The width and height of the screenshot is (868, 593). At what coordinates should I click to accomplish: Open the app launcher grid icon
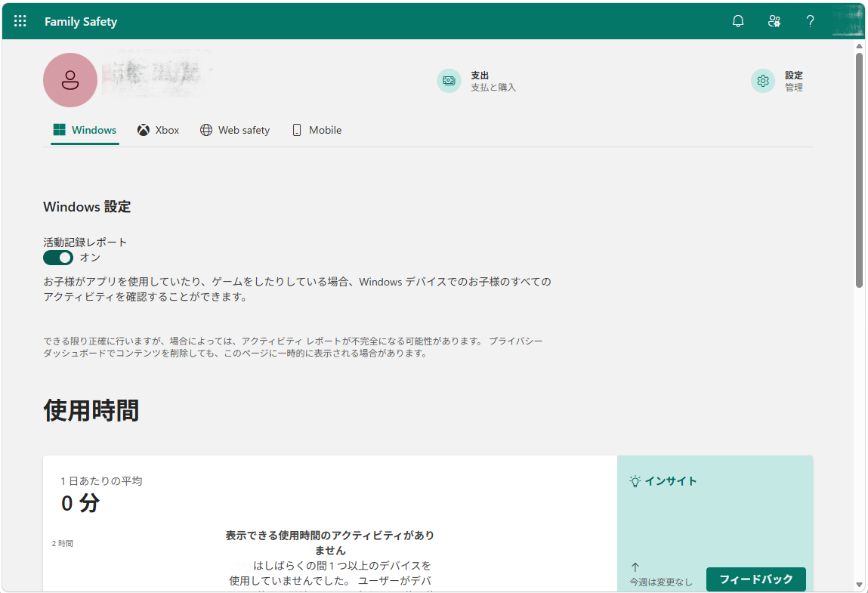(x=20, y=21)
